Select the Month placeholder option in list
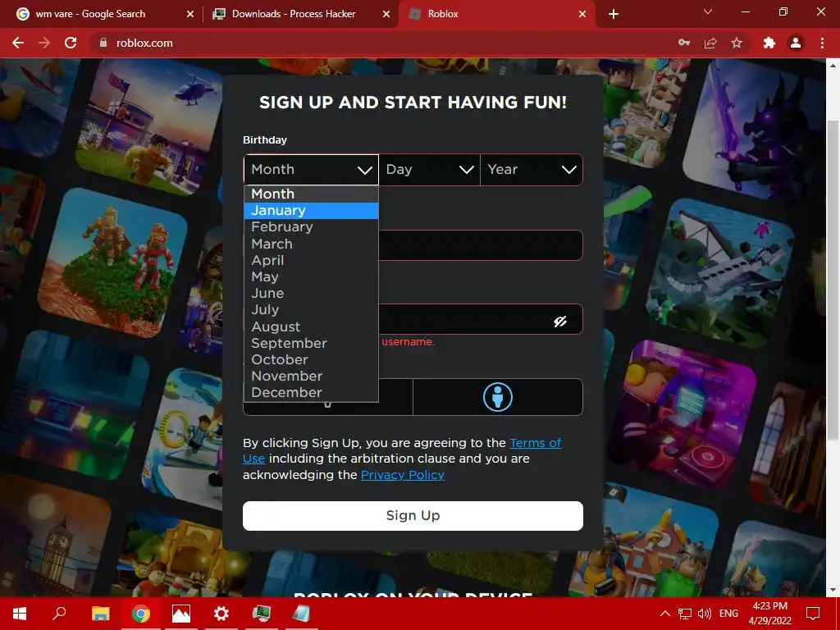Image resolution: width=840 pixels, height=630 pixels. tap(311, 194)
